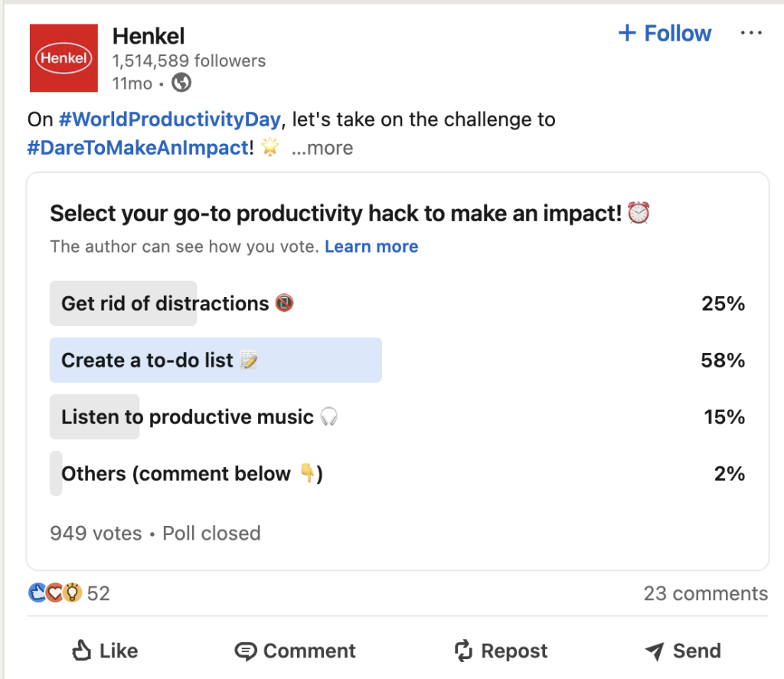Select 'Get rid of distractions' poll option
This screenshot has height=679, width=784.
[165, 304]
